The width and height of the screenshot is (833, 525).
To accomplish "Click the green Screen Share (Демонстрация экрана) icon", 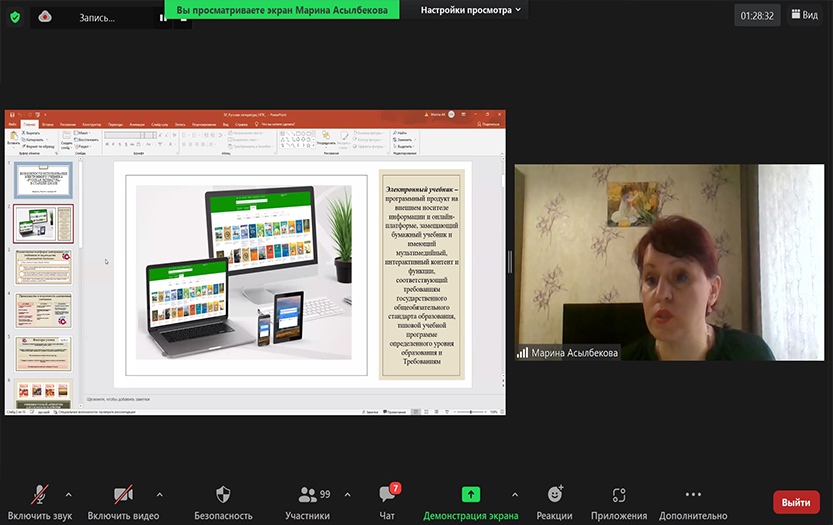I will (470, 495).
